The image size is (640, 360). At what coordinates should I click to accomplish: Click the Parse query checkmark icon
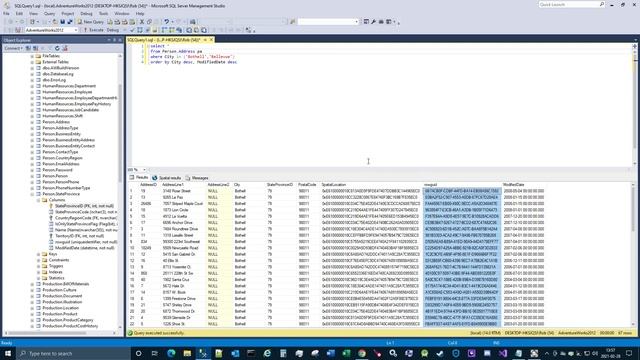(x=132, y=30)
